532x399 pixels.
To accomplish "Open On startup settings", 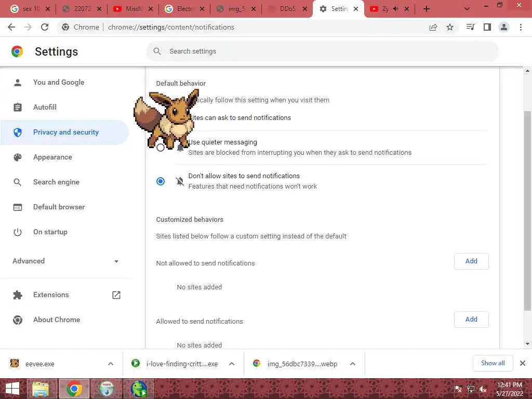I will point(50,232).
